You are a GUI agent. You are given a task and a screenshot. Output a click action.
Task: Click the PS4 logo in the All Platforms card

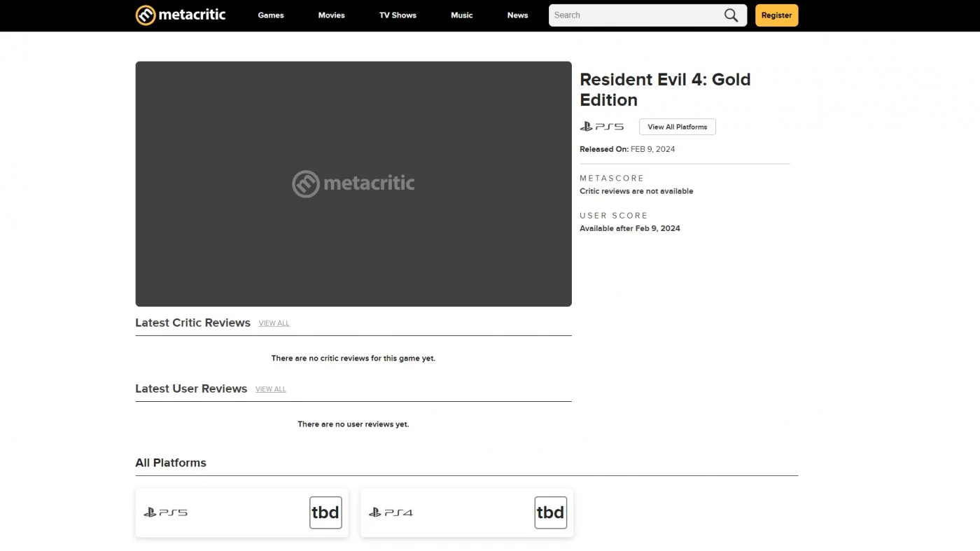(x=391, y=512)
